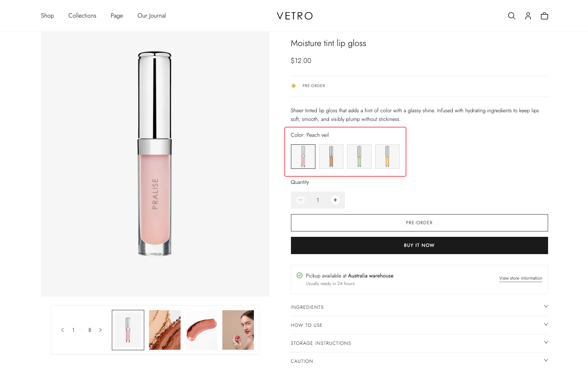Open the Collections menu
This screenshot has height=370, width=588.
(82, 16)
